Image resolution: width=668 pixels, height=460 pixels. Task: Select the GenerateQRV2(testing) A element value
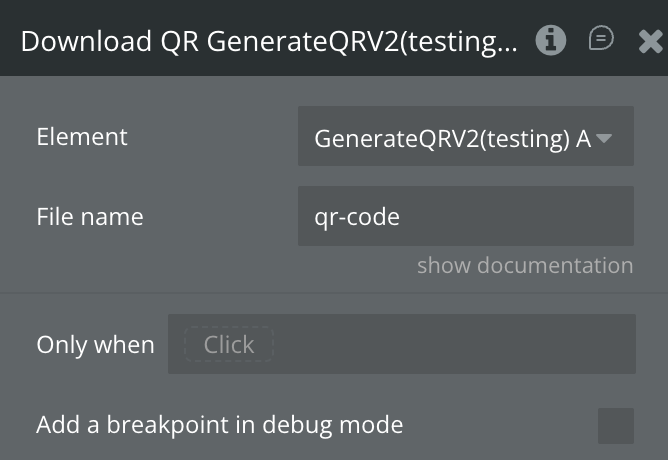coord(452,138)
